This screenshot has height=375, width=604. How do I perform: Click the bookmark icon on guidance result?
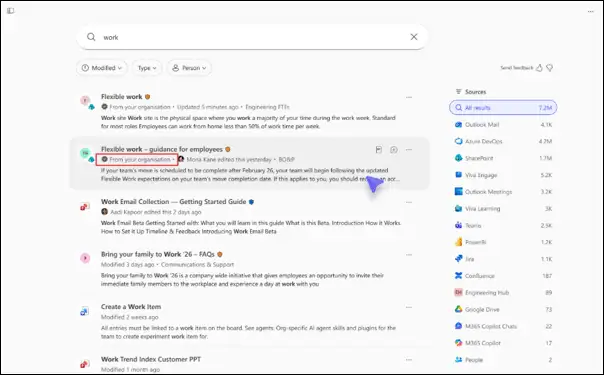(x=379, y=150)
